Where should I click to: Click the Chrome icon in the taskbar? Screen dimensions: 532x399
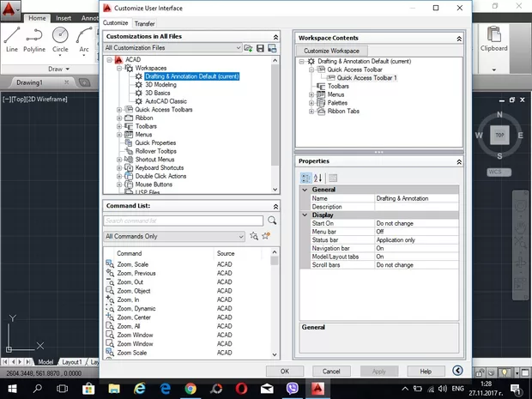pos(190,389)
